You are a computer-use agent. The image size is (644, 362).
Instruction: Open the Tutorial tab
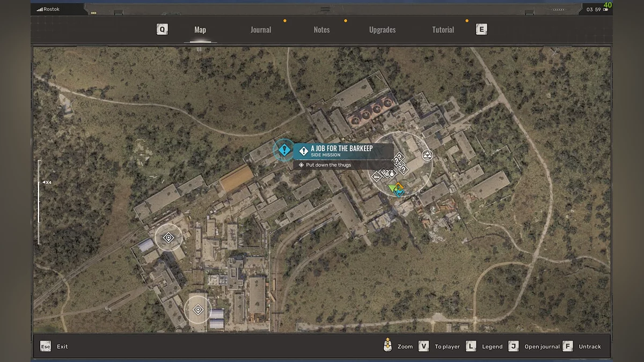coord(443,30)
